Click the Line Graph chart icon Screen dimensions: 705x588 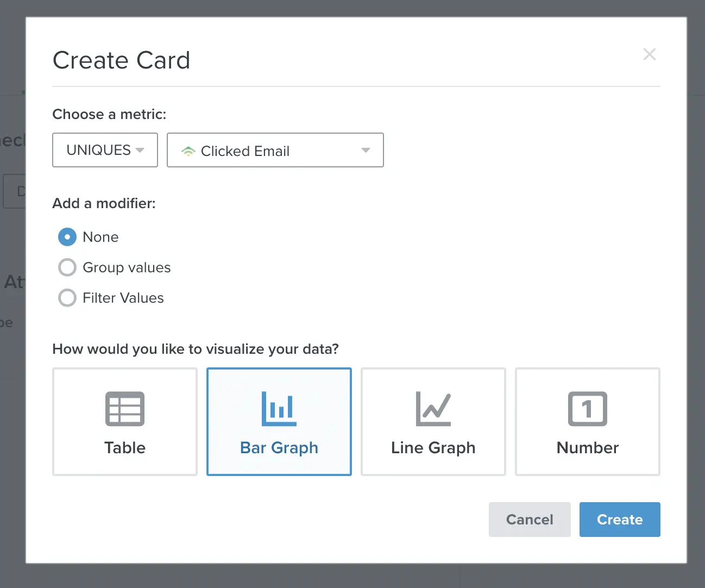pyautogui.click(x=433, y=409)
